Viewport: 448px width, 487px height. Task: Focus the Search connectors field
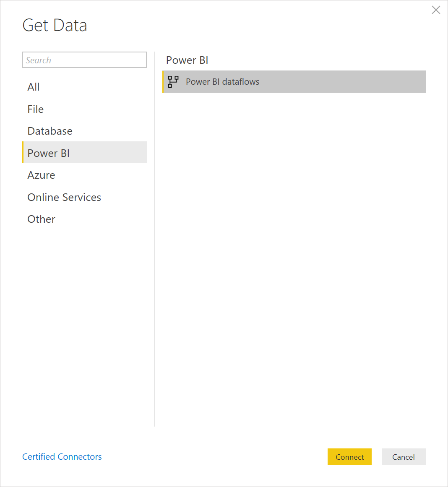point(84,60)
